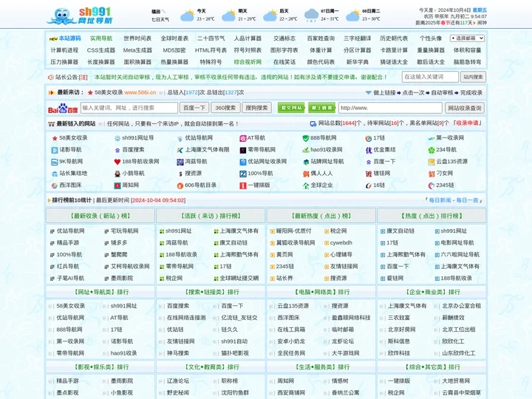Viewport: 532px width, 399px height.
Task: Click the 站长公告 speaker icon
Action: point(50,78)
